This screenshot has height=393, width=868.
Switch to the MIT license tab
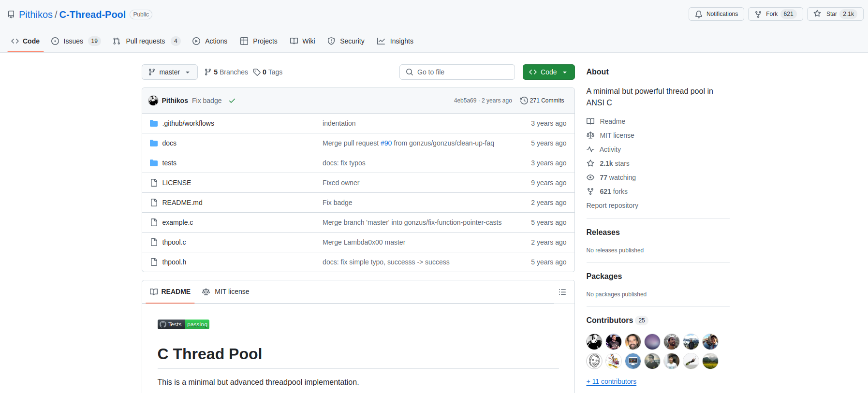[x=226, y=291]
